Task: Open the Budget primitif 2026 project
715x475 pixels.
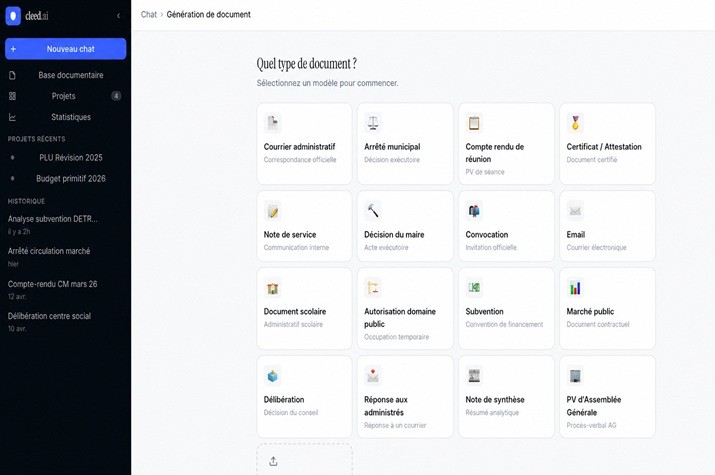Action: click(x=66, y=179)
